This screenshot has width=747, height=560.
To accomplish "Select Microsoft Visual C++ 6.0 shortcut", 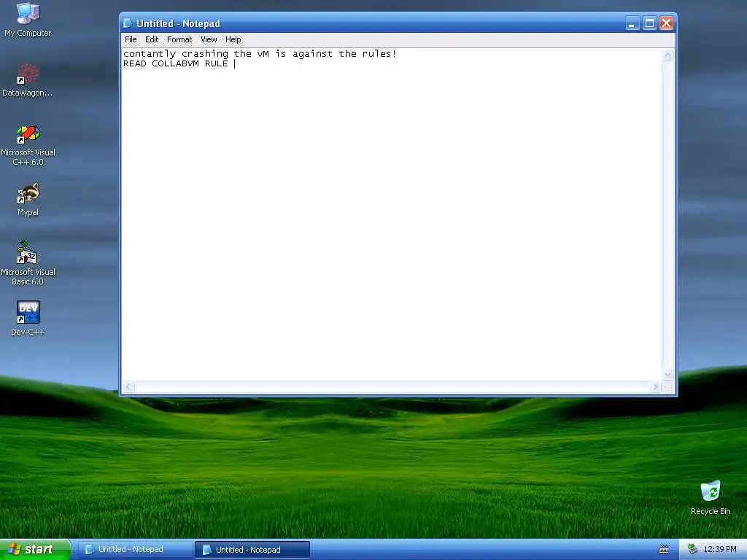I will click(x=28, y=145).
